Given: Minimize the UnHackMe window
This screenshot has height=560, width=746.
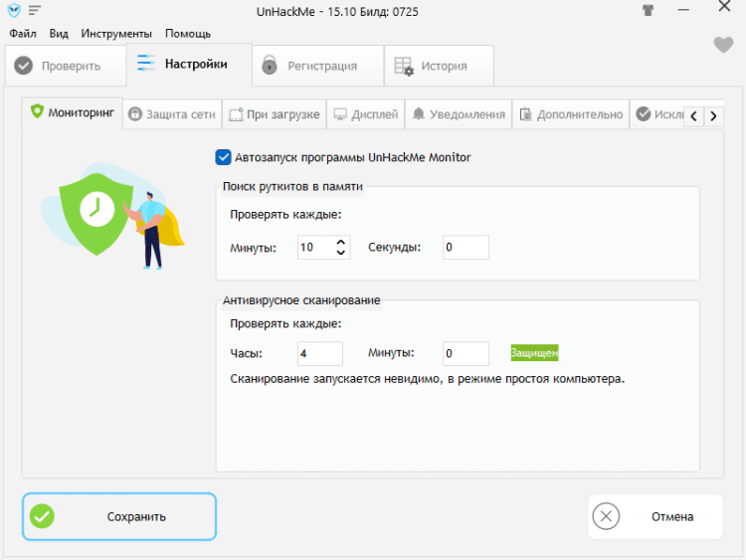Looking at the screenshot, I should (683, 10).
